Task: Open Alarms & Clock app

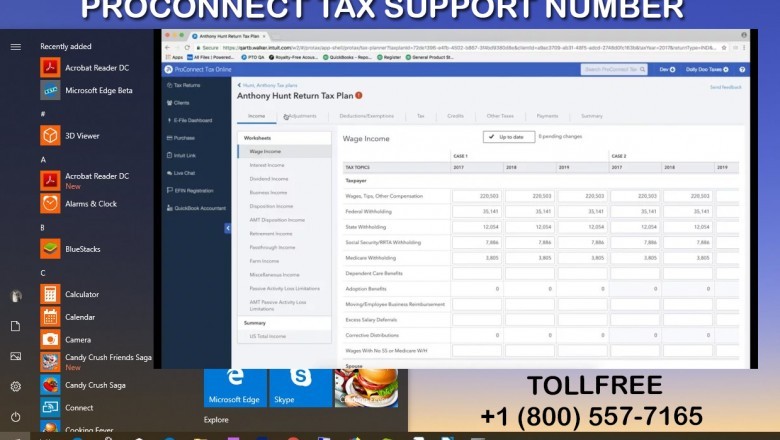Action: tap(90, 204)
